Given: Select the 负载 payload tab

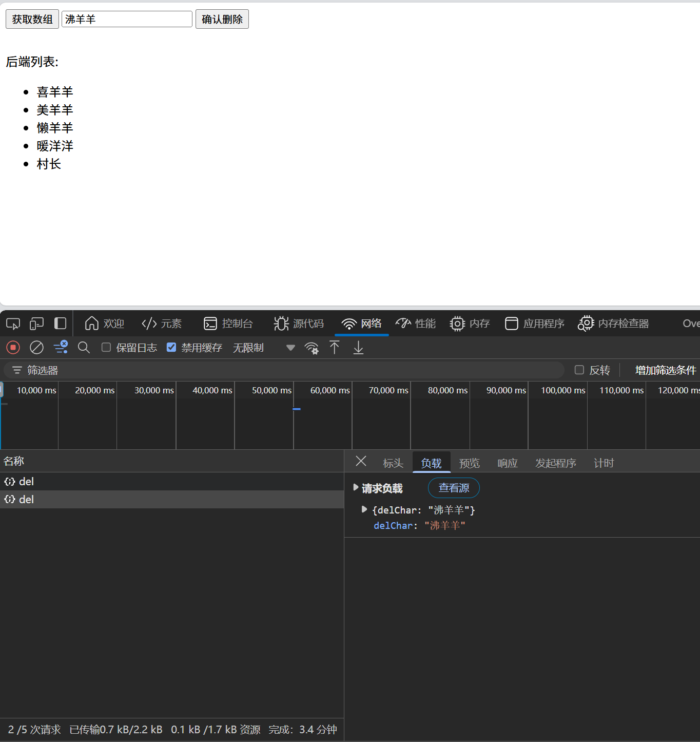Looking at the screenshot, I should pos(431,463).
